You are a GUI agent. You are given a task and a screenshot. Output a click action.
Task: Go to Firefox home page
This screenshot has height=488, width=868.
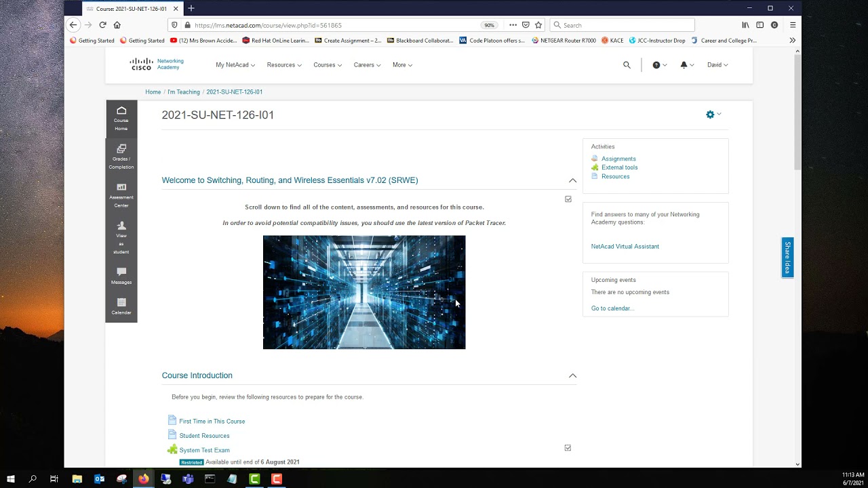pyautogui.click(x=117, y=25)
